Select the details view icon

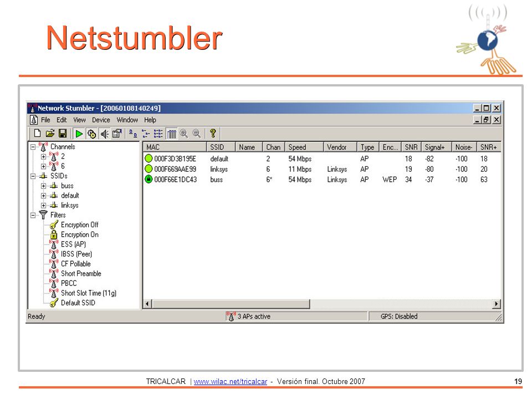[172, 134]
